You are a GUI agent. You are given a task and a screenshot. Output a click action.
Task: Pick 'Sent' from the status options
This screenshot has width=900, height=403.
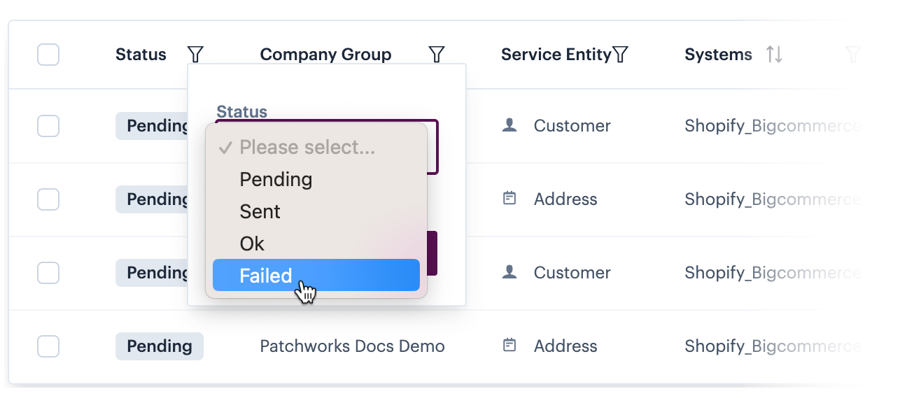260,212
